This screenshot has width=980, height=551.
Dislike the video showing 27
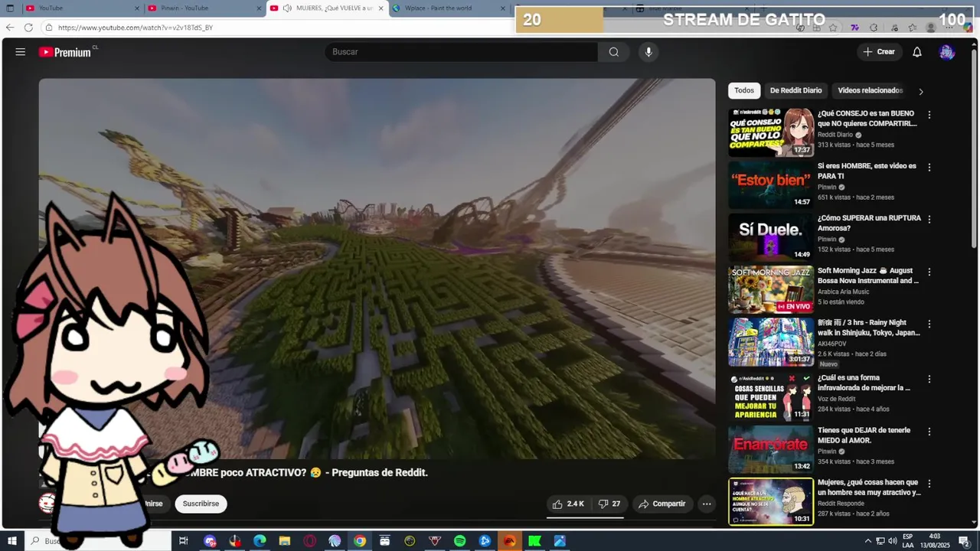click(609, 504)
